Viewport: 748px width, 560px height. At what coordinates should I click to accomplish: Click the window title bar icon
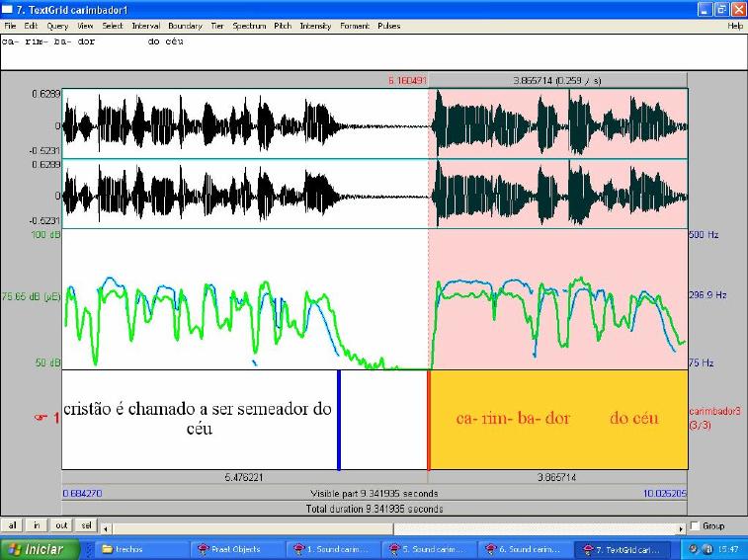7,10
